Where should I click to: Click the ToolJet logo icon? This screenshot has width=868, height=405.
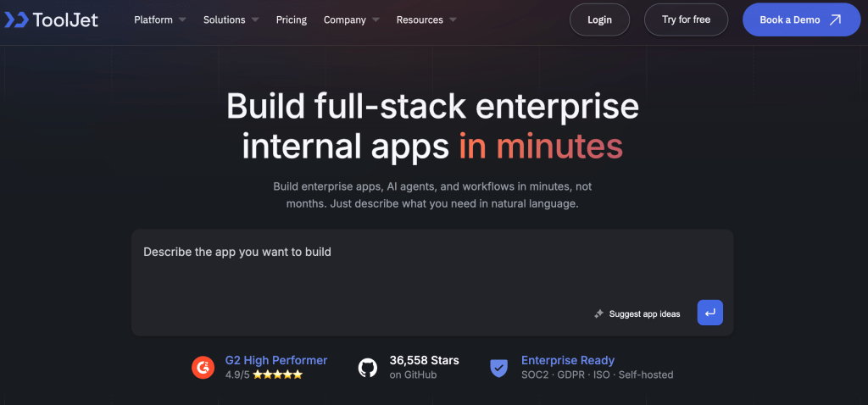(16, 19)
